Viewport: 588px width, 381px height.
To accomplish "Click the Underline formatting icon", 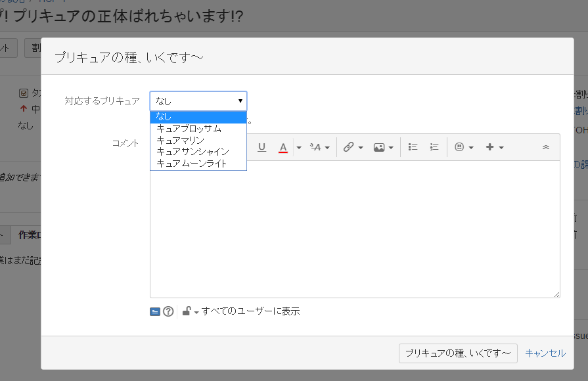I will (x=261, y=146).
